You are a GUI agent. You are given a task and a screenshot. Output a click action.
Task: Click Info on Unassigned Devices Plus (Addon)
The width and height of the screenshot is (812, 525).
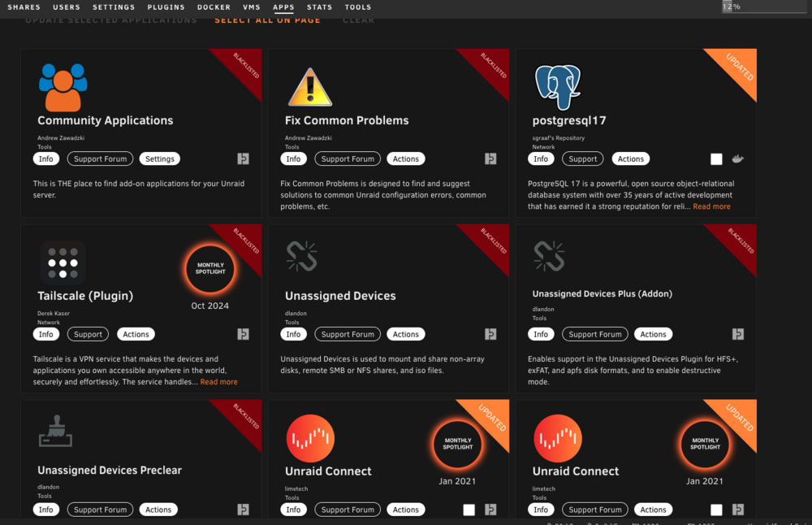coord(541,334)
